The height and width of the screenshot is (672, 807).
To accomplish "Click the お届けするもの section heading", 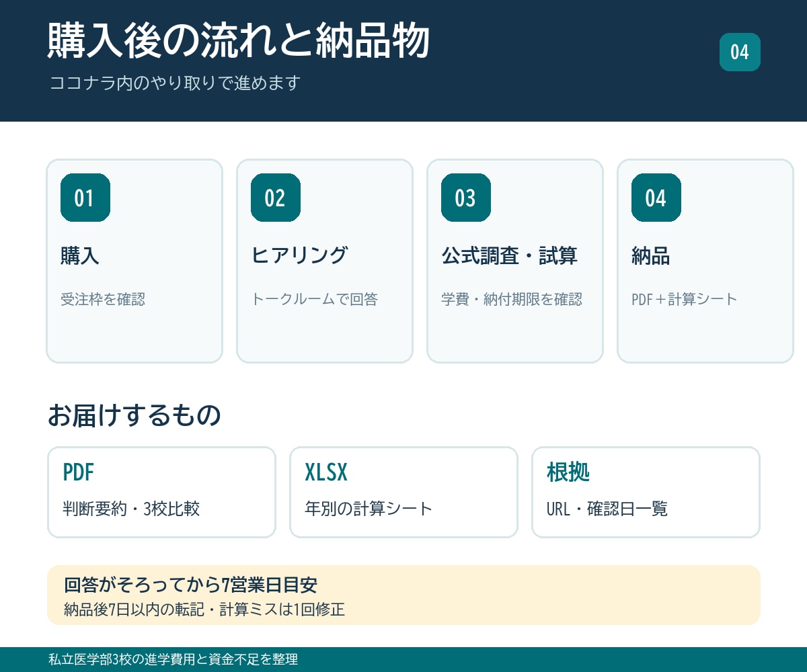I will coord(134,415).
